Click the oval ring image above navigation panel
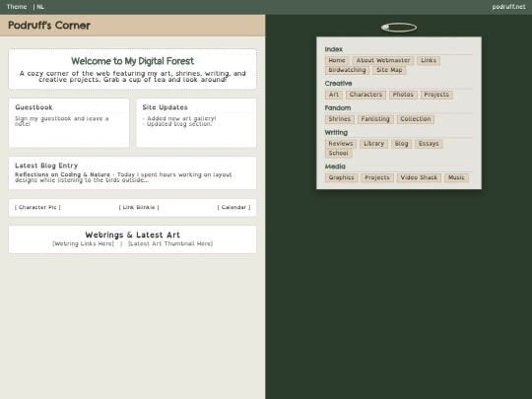 coord(399,28)
